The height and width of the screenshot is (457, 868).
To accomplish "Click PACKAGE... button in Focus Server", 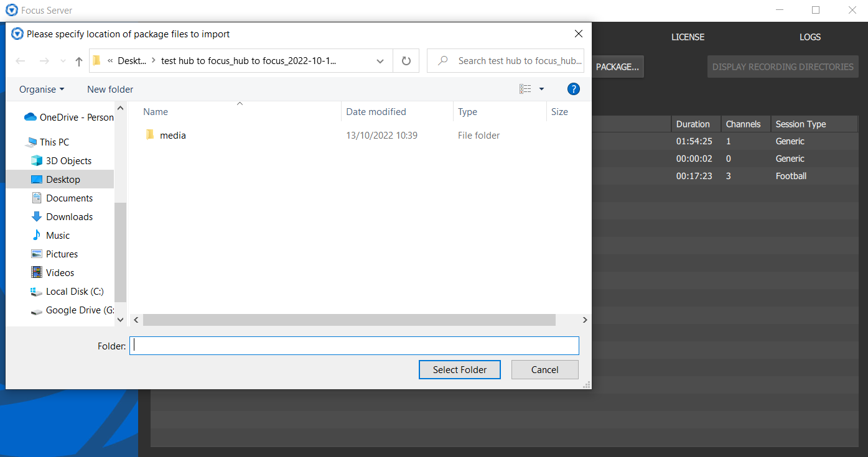I will (x=617, y=67).
